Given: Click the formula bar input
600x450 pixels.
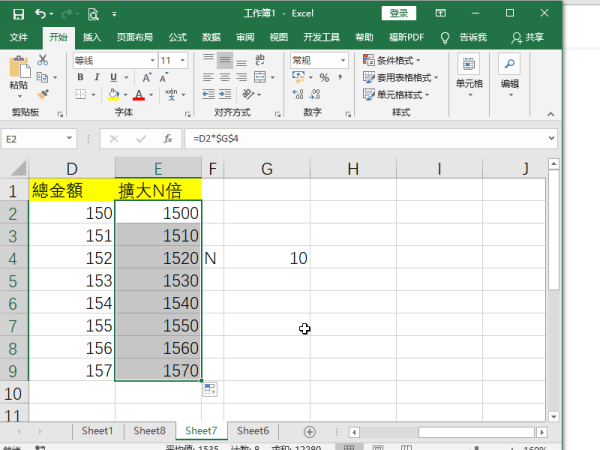Looking at the screenshot, I should coord(365,139).
